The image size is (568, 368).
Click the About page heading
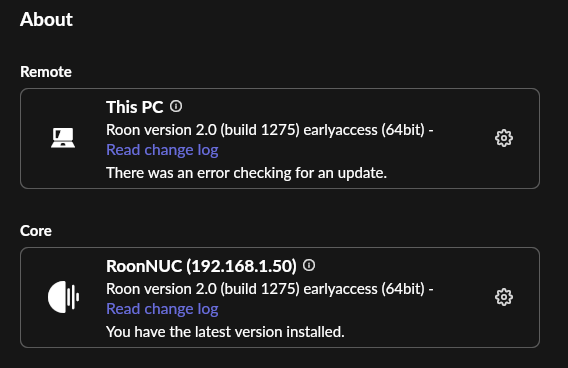click(x=46, y=19)
